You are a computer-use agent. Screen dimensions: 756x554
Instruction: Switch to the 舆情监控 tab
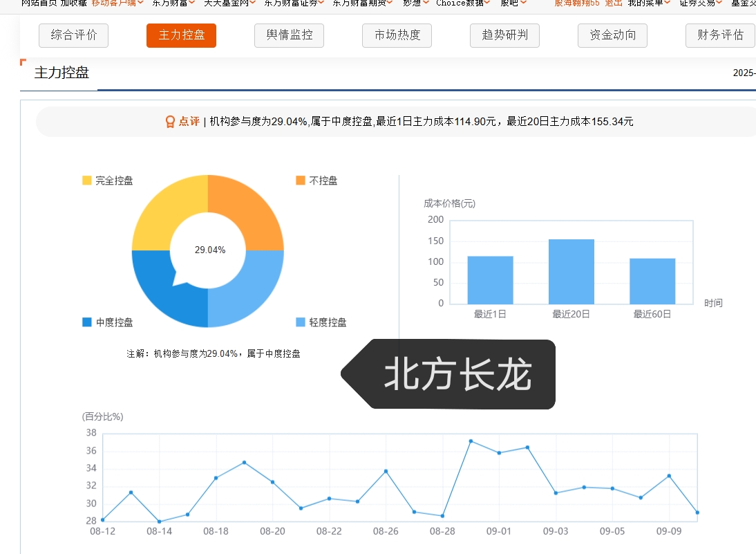point(290,35)
